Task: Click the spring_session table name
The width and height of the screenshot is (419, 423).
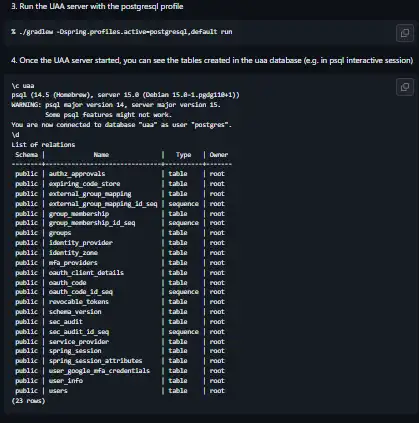Action: point(75,351)
